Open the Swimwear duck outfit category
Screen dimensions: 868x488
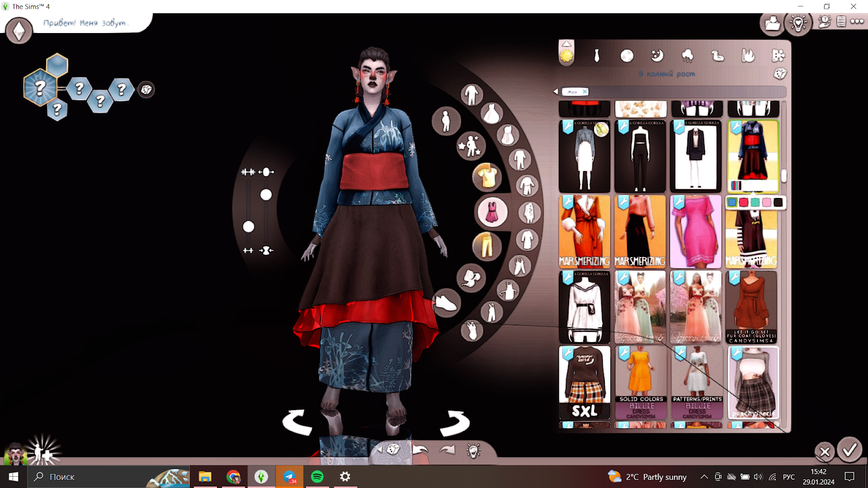tap(718, 55)
